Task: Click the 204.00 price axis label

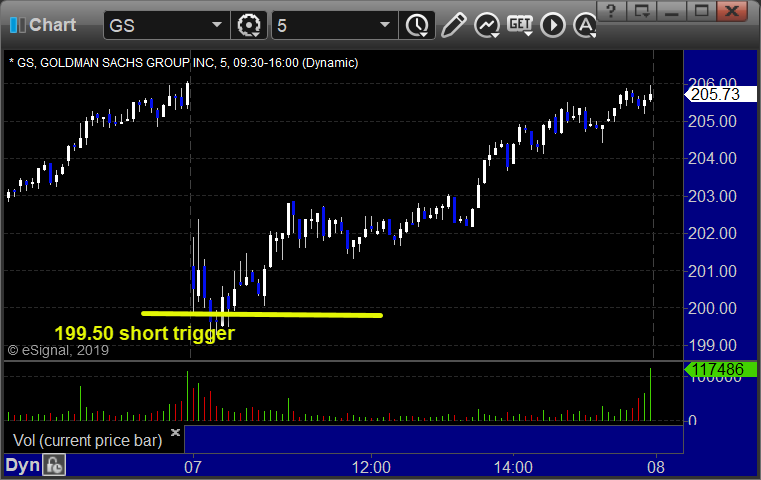Action: [712, 159]
